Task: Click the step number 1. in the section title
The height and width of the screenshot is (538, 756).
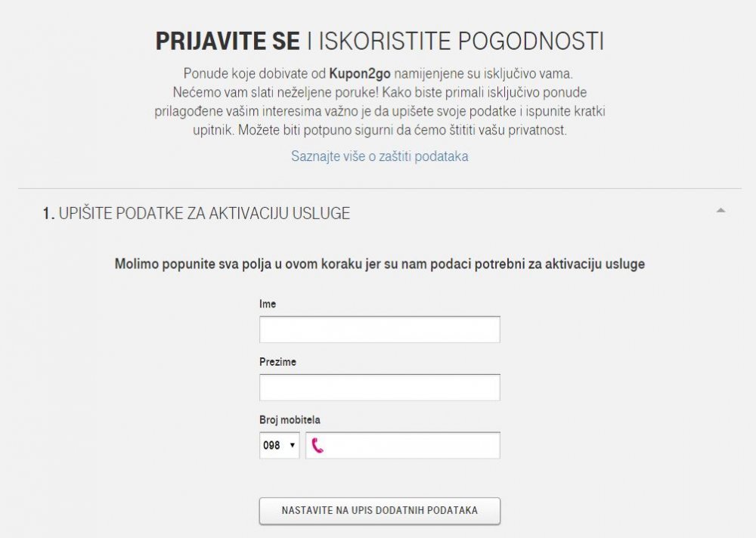Action: (48, 213)
